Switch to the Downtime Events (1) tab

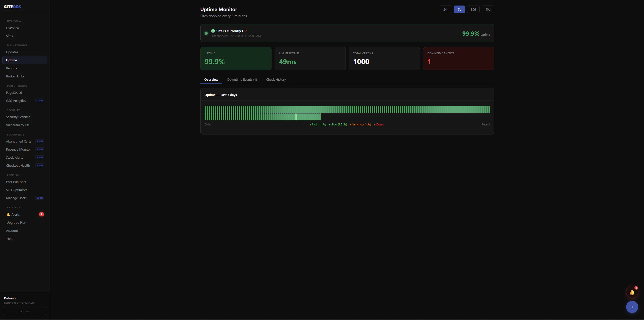tap(242, 79)
